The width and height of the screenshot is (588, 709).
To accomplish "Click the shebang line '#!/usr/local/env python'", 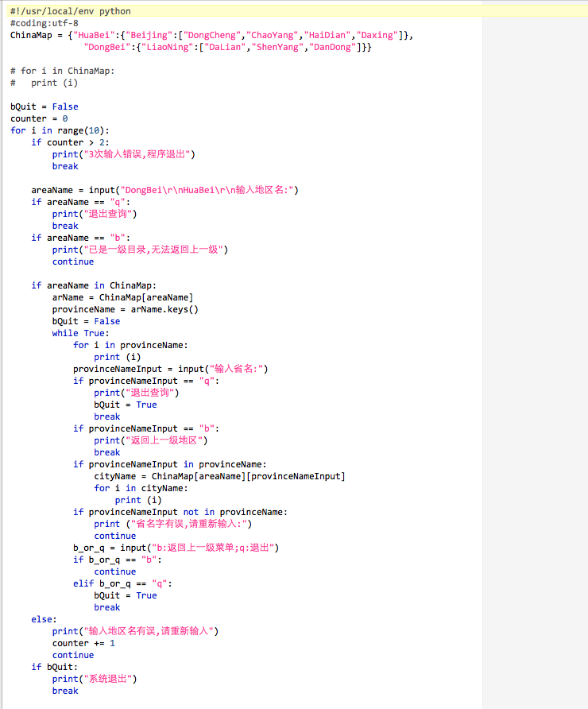I will (71, 11).
